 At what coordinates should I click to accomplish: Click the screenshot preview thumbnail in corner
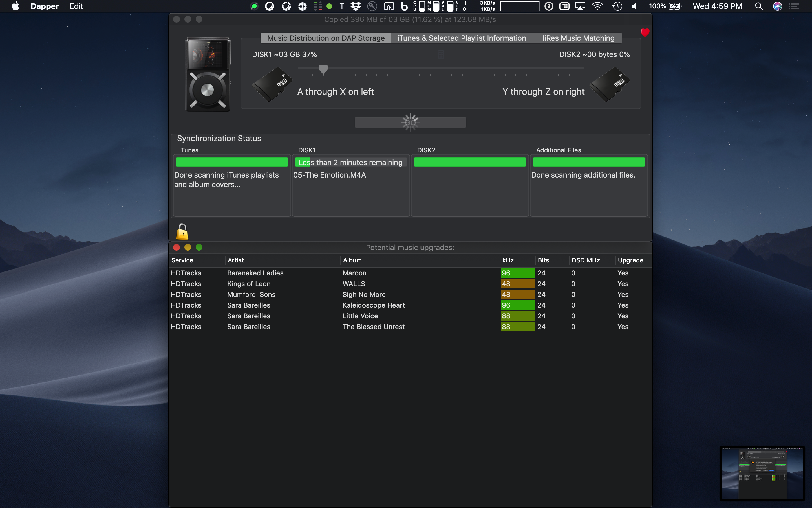pyautogui.click(x=762, y=473)
